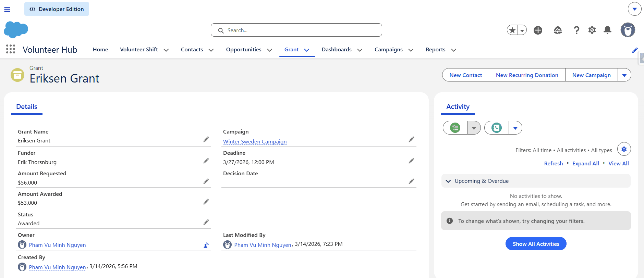Viewport: 644px width, 278px height.
Task: Click the Grant record header icon
Action: (x=17, y=75)
